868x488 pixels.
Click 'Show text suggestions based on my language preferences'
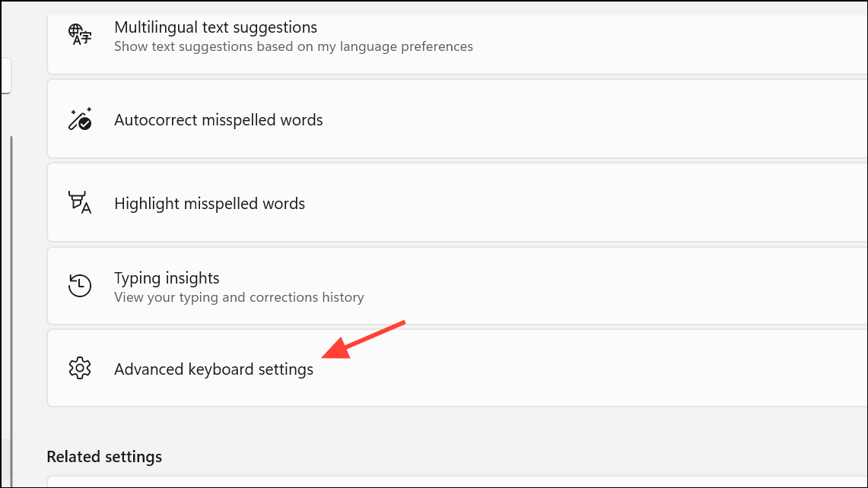[294, 46]
